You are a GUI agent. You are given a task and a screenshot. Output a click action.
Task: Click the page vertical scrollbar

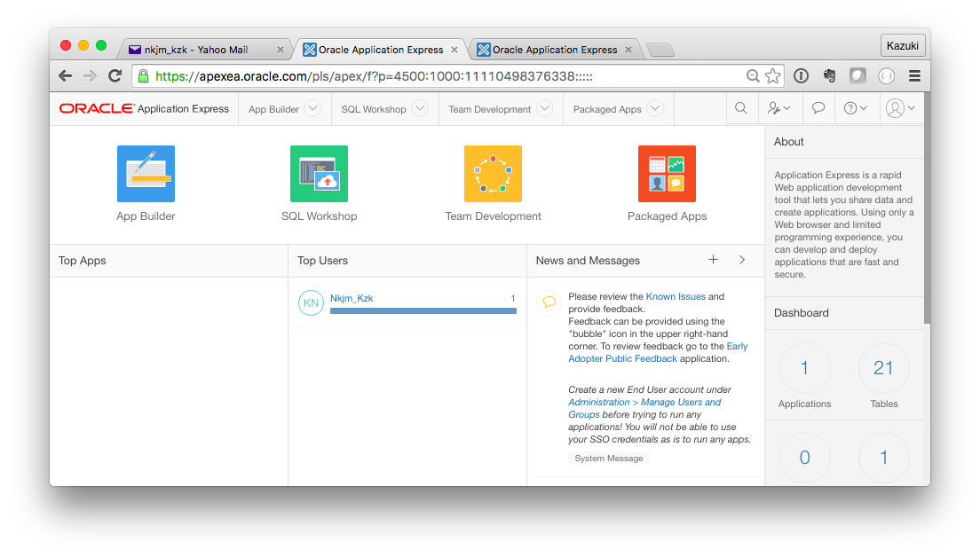[x=927, y=209]
